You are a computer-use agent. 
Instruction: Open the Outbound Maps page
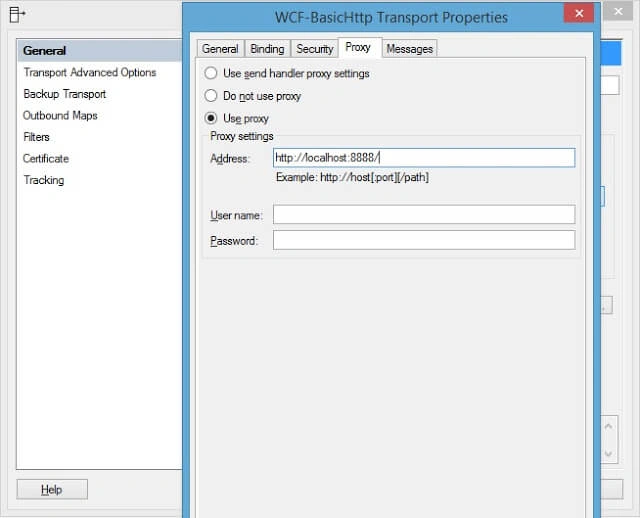(x=60, y=116)
